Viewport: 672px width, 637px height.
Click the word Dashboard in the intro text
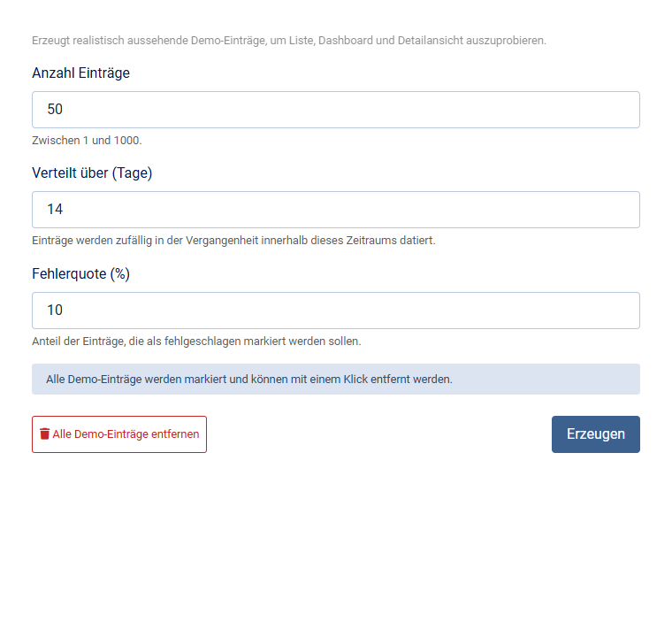pos(346,41)
